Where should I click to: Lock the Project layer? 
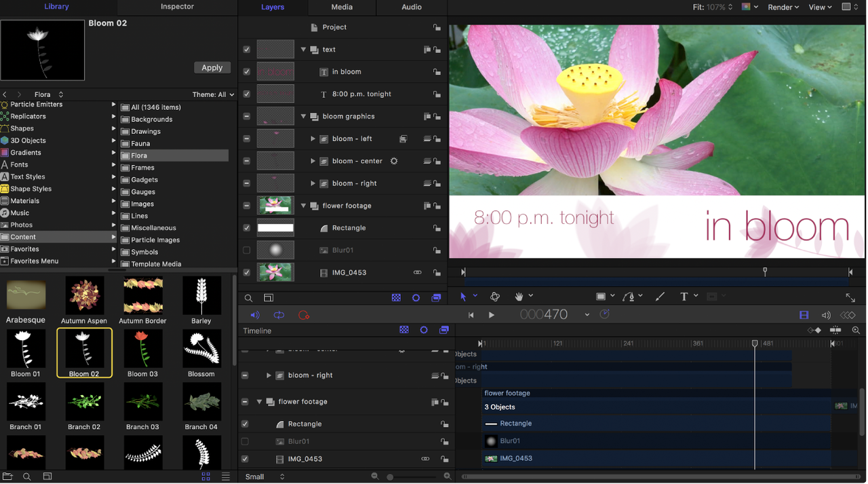pyautogui.click(x=437, y=27)
